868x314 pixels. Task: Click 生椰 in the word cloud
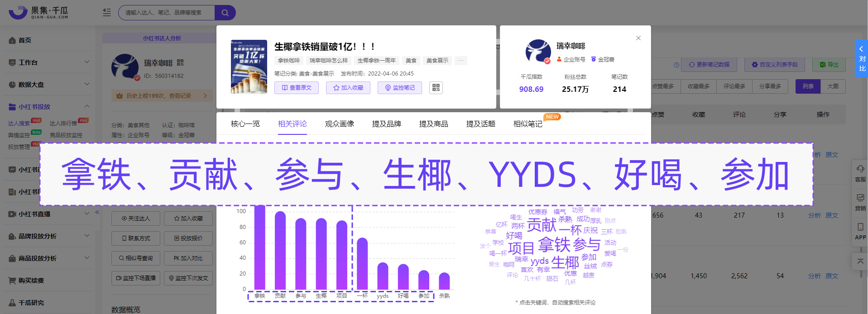point(565,262)
